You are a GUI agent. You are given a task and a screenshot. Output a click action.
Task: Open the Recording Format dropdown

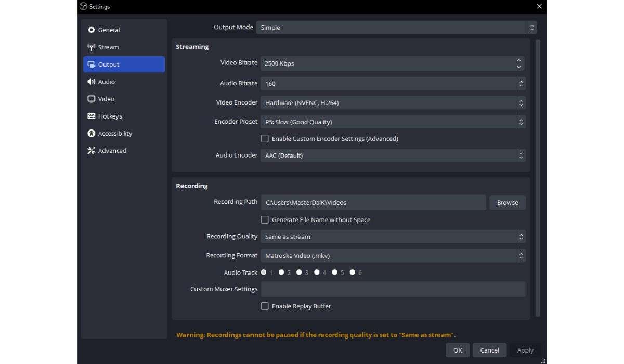pos(394,255)
